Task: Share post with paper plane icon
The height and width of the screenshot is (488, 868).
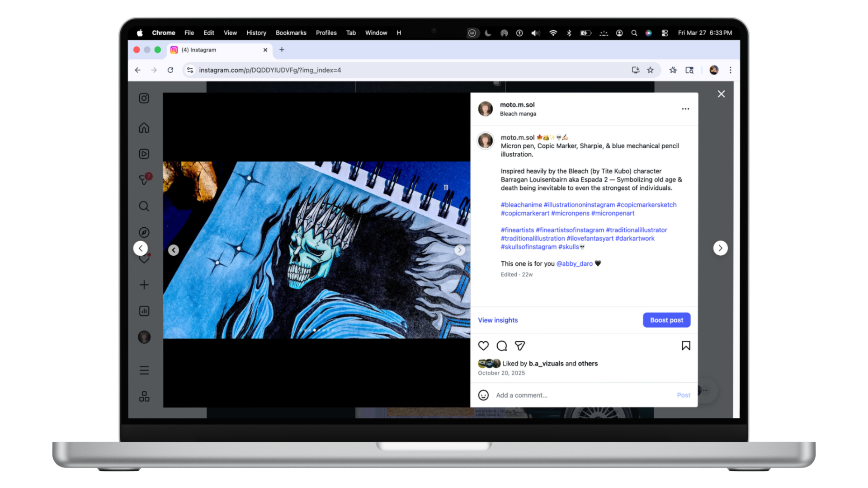Action: 520,346
